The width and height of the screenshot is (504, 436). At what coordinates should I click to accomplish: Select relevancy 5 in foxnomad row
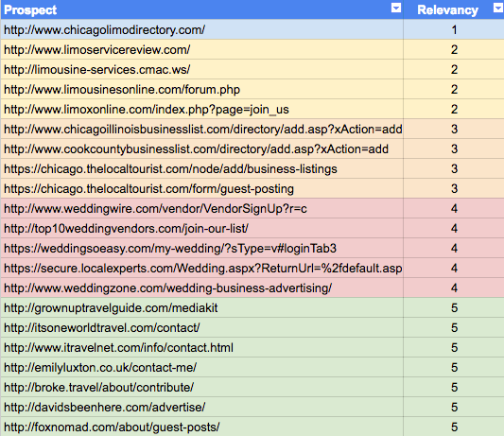(454, 427)
